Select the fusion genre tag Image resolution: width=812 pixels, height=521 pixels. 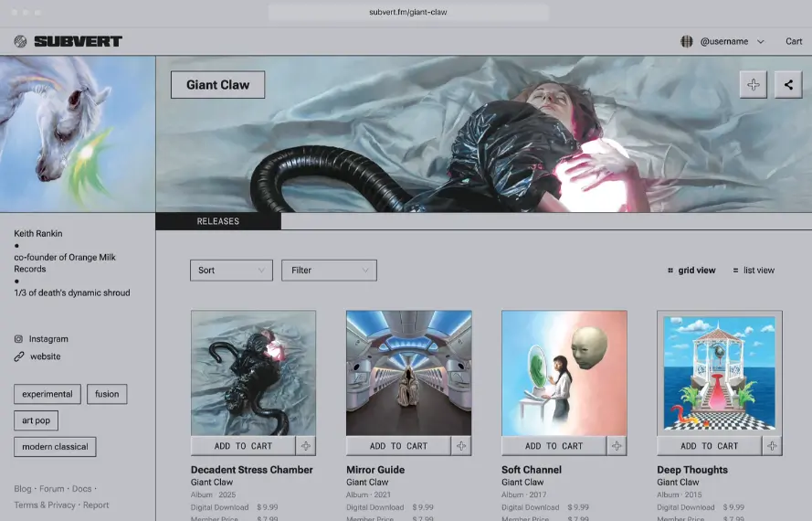[107, 394]
